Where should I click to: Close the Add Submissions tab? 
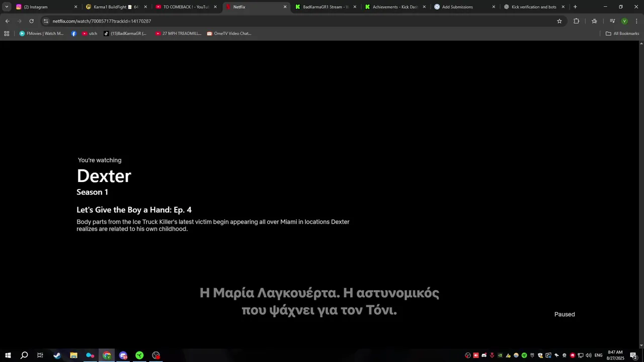[494, 7]
